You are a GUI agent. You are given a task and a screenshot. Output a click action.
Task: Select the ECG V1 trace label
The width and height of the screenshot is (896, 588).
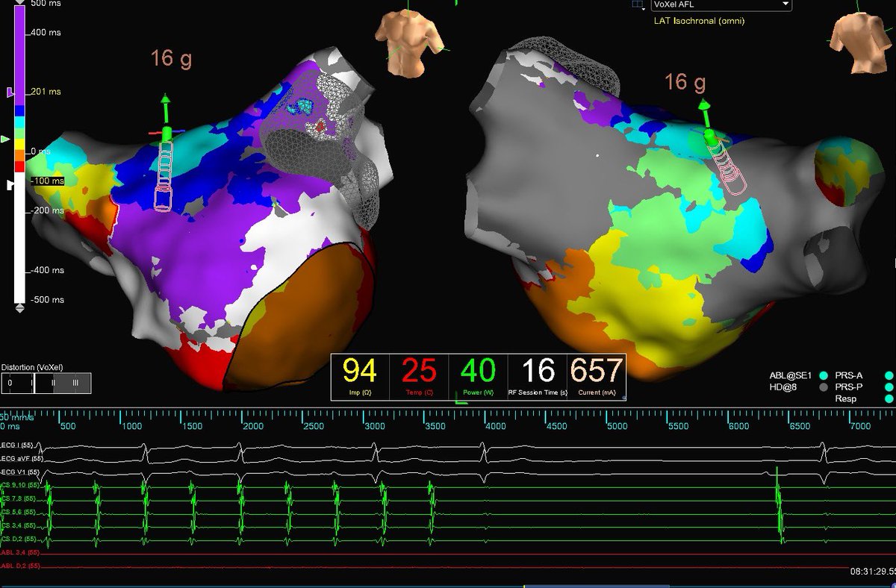click(x=20, y=472)
